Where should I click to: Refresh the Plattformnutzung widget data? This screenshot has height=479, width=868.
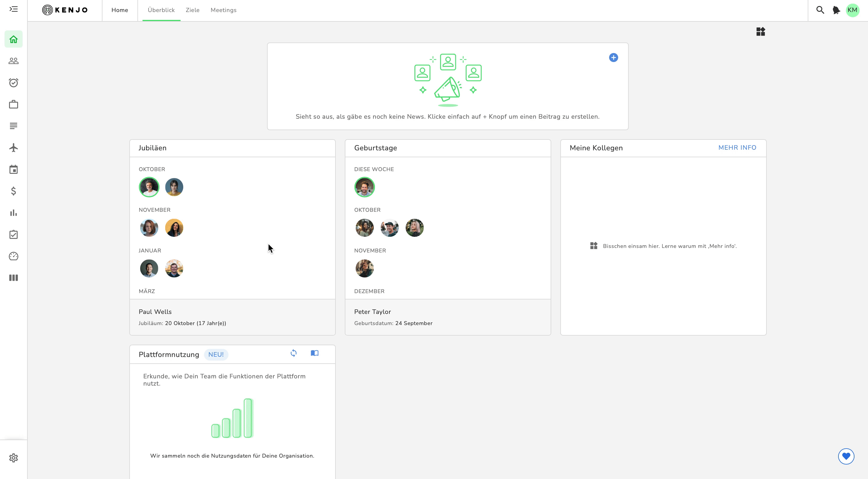tap(294, 353)
